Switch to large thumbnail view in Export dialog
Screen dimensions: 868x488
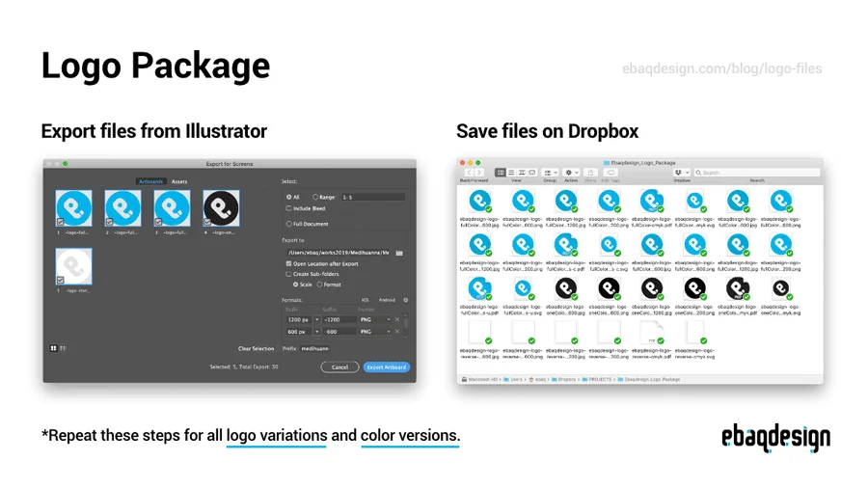coord(53,348)
